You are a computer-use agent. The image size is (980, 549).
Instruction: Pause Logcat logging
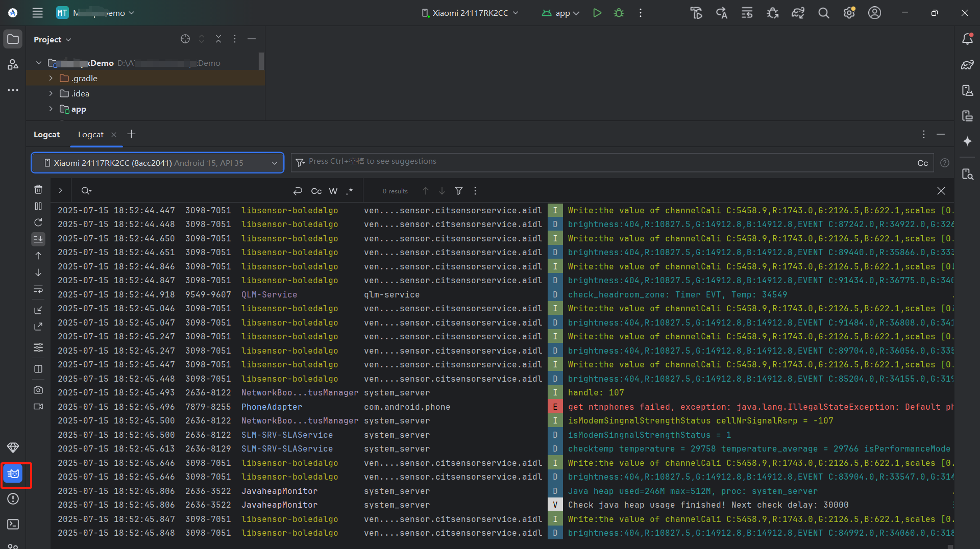click(38, 206)
